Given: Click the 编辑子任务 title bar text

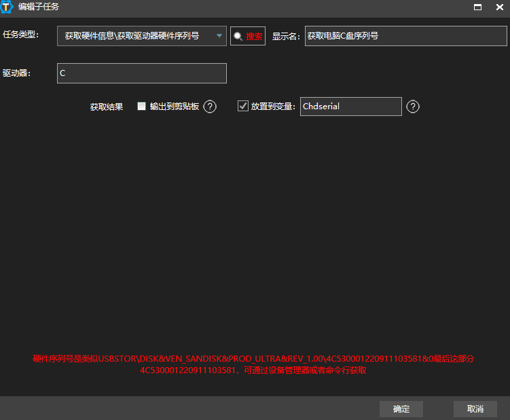Looking at the screenshot, I should click(x=39, y=7).
